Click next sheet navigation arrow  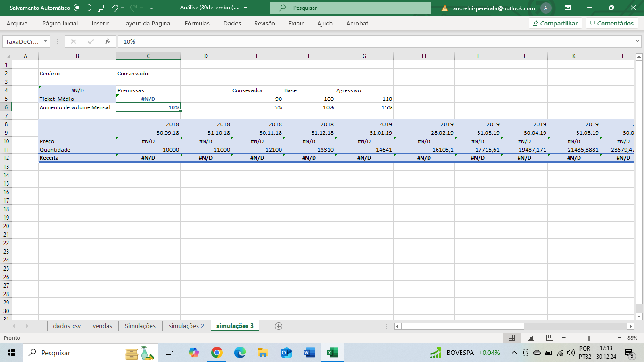[x=27, y=326]
